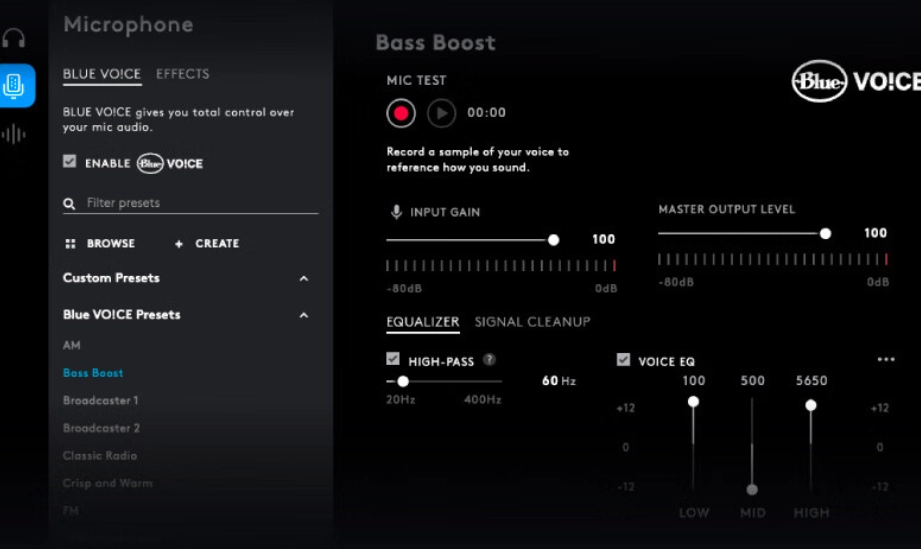Click the MID band EQ slider knob

pyautogui.click(x=752, y=489)
